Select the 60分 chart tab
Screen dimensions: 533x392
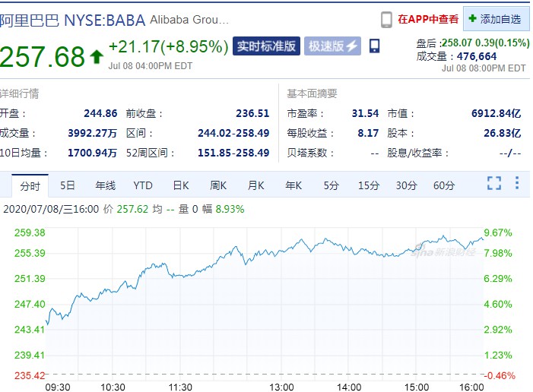444,185
